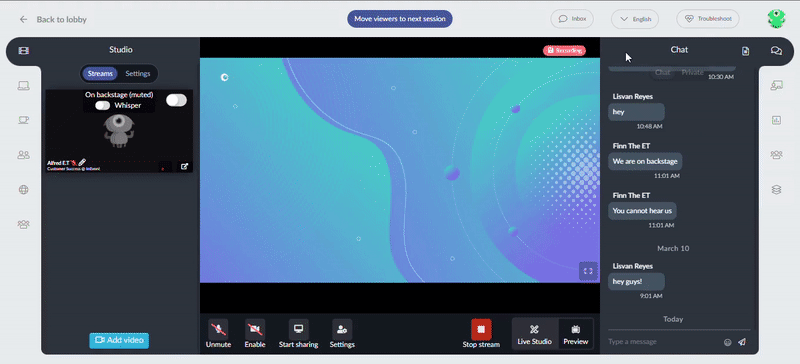This screenshot has height=364, width=800.
Task: Enter fullscreen using the expand icon
Action: pyautogui.click(x=588, y=271)
